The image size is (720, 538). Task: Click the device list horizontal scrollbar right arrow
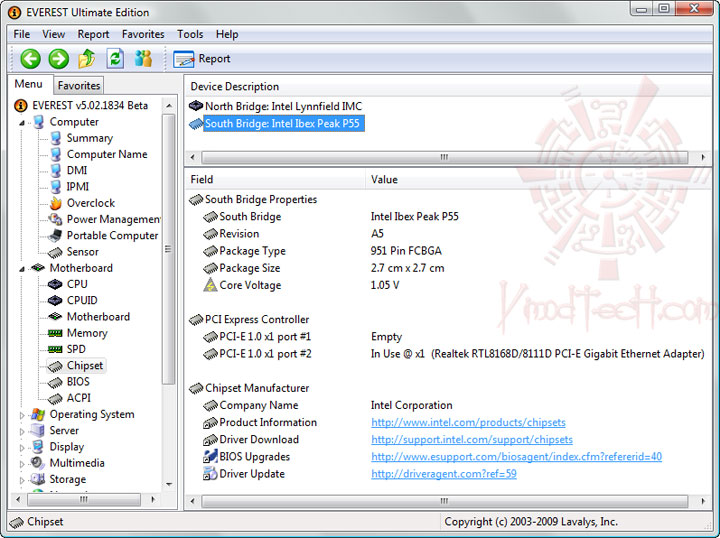(703, 157)
